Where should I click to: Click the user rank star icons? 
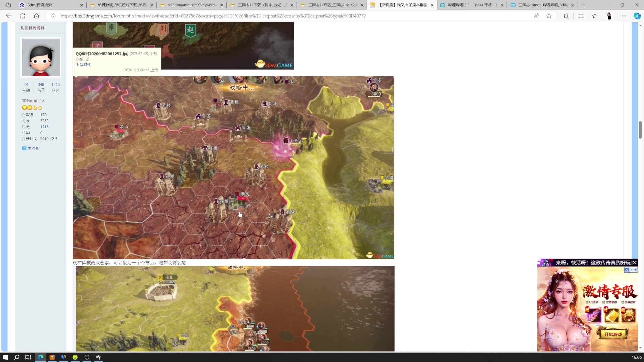click(x=32, y=108)
